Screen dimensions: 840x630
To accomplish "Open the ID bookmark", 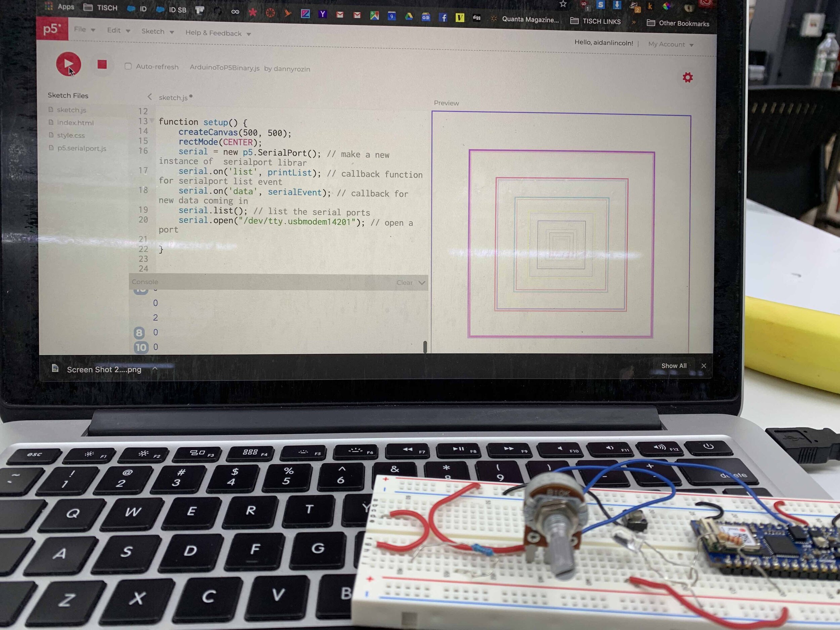I will pyautogui.click(x=137, y=8).
